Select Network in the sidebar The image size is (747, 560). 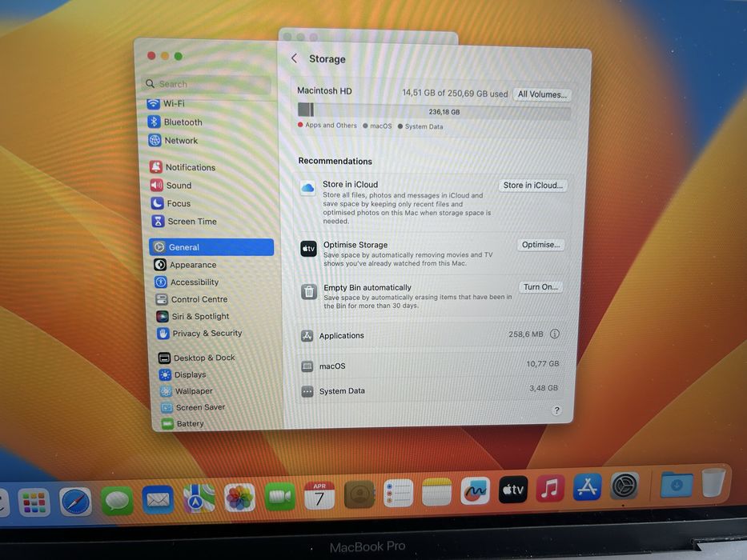pos(174,141)
